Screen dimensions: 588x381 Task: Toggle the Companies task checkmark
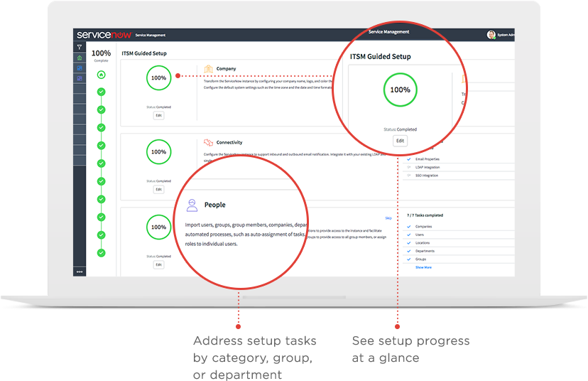[x=409, y=227]
